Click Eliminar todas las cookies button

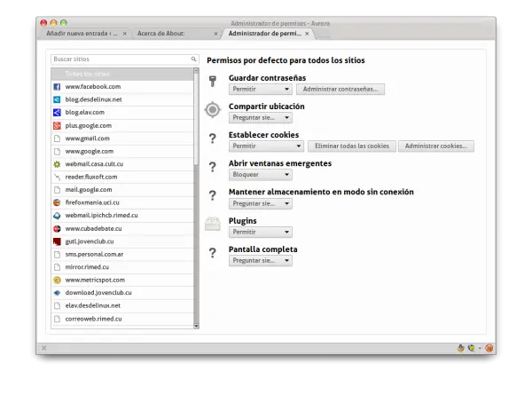click(x=352, y=146)
